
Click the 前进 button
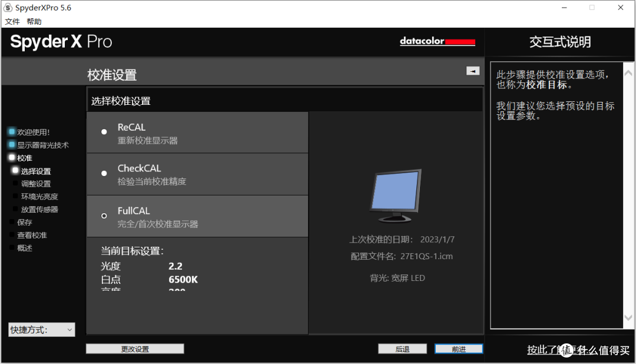[459, 349]
